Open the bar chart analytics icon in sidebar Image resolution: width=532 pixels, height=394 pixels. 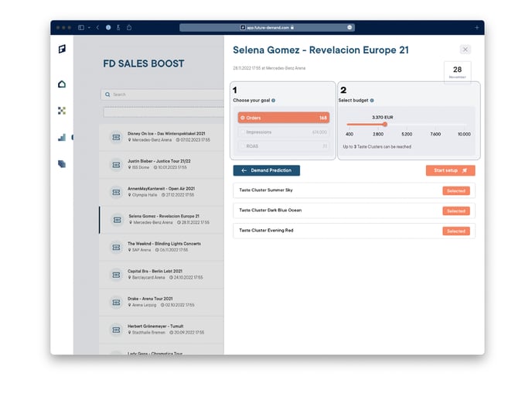[62, 137]
